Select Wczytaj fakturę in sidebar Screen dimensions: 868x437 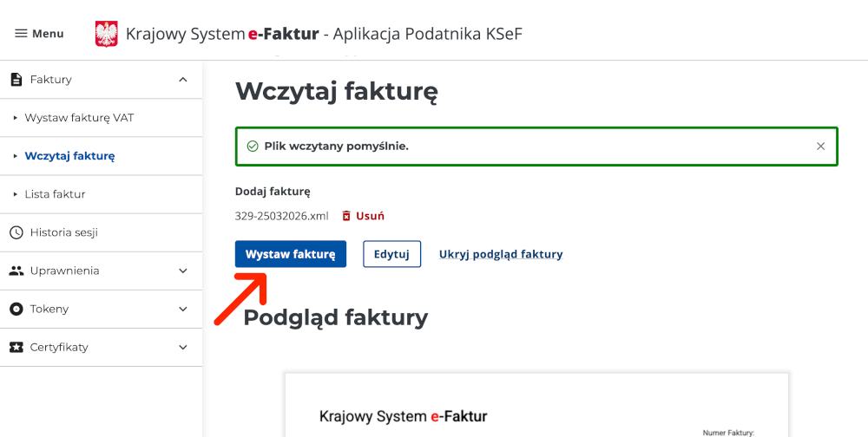click(x=69, y=156)
